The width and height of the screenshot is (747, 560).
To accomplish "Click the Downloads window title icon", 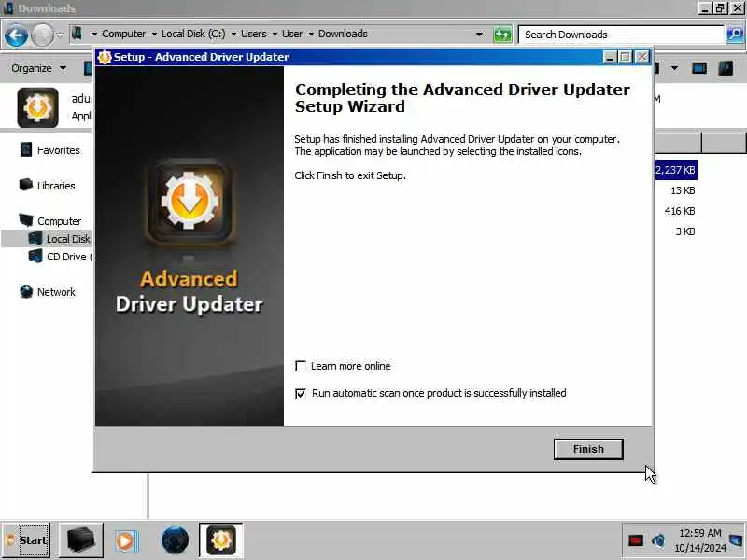I will tap(8, 8).
